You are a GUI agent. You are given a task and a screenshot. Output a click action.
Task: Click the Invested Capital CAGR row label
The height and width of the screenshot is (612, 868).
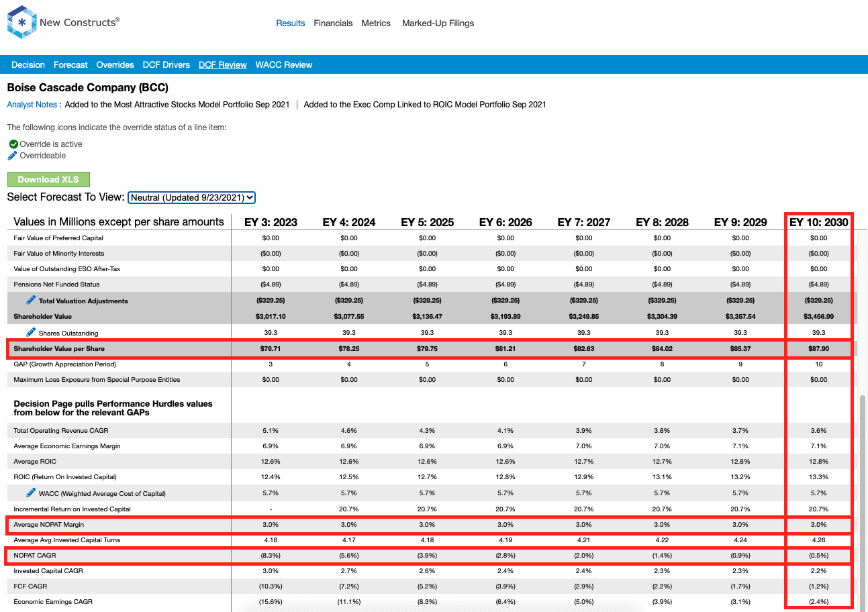coord(48,570)
